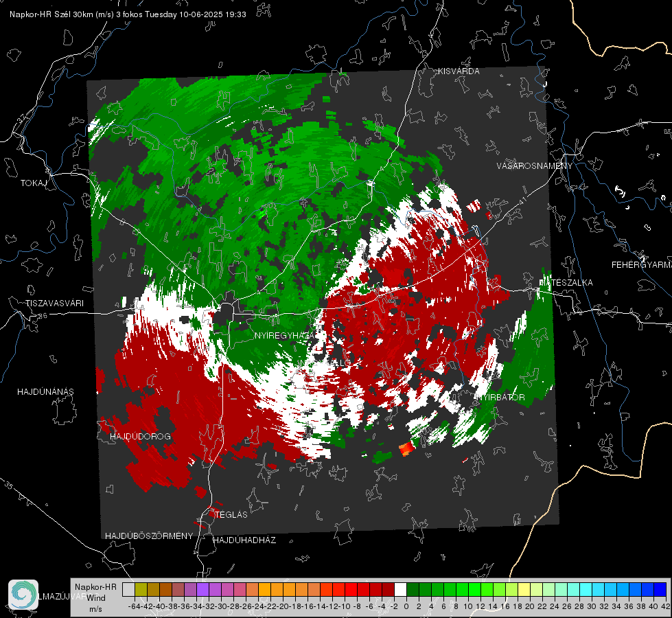This screenshot has height=618, width=672.
Task: Click the m/s unit label in legend
Action: coord(95,609)
